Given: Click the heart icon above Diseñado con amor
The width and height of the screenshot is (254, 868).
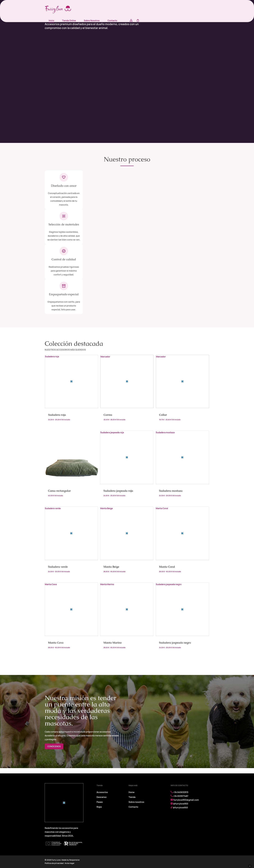Looking at the screenshot, I should tap(64, 177).
